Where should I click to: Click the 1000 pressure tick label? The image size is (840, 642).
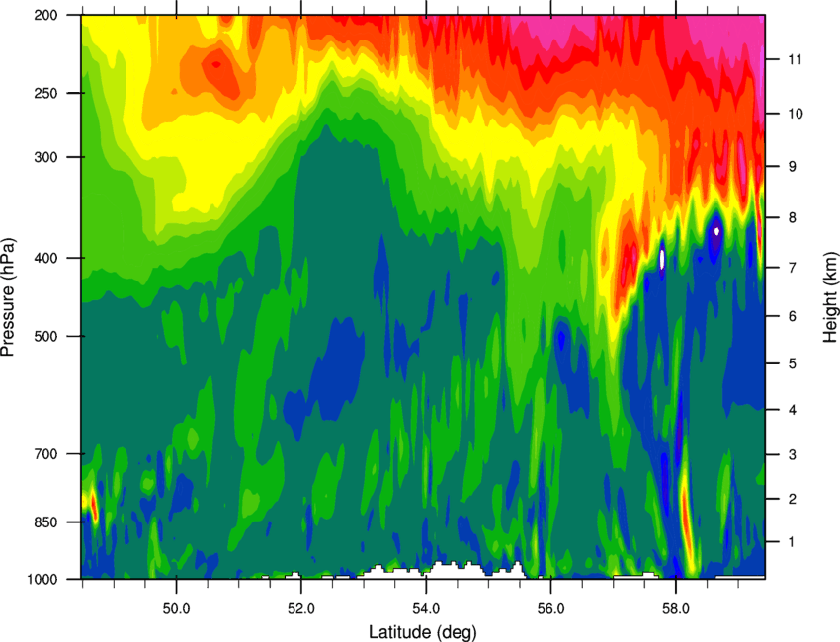(42, 579)
